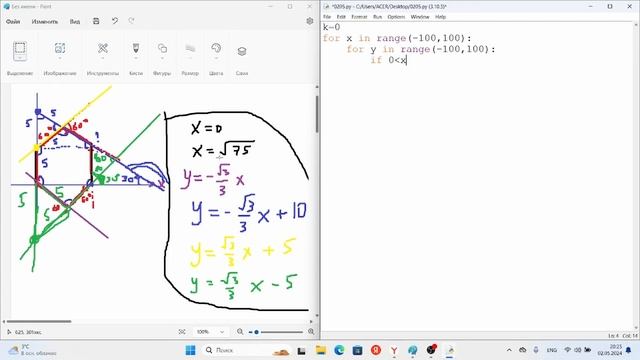Open Task View on the taskbar
Viewport: 640px width, 360px height.
point(301,350)
